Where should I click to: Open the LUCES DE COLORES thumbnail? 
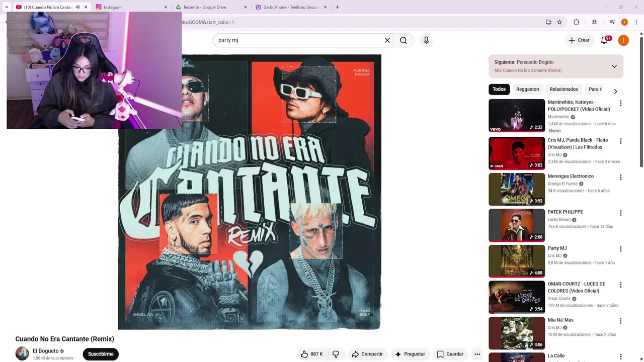click(x=517, y=297)
